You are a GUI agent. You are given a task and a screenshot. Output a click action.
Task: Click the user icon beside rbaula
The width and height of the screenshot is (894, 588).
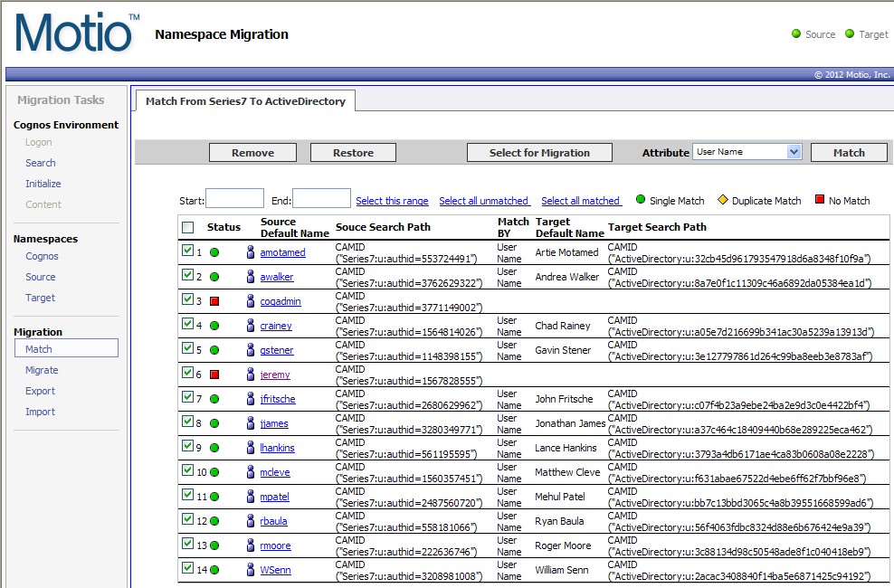coord(251,521)
